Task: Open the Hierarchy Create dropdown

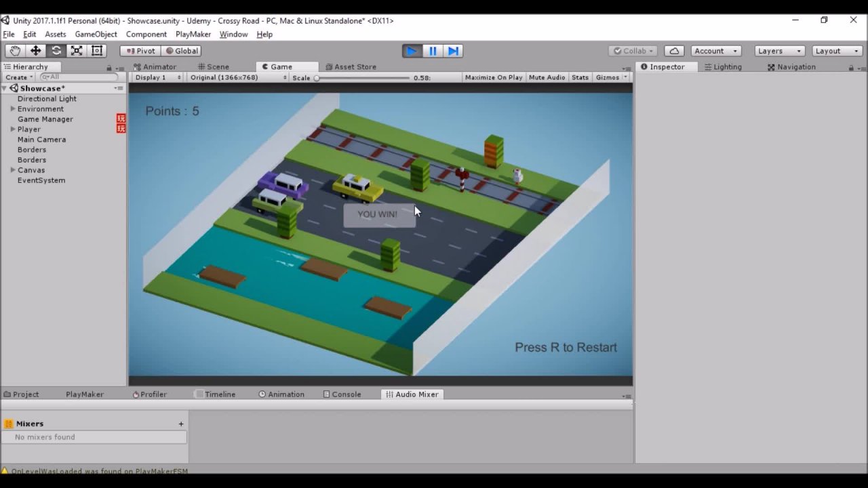Action: pos(19,77)
